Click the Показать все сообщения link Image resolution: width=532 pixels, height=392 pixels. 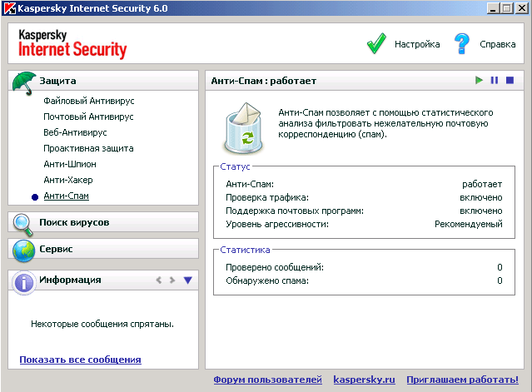click(x=80, y=360)
